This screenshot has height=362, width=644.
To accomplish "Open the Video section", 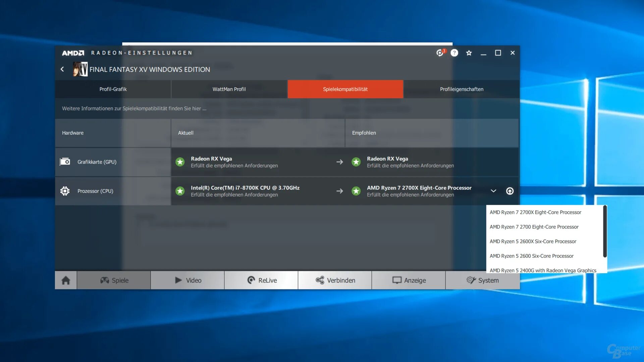I will coord(187,280).
